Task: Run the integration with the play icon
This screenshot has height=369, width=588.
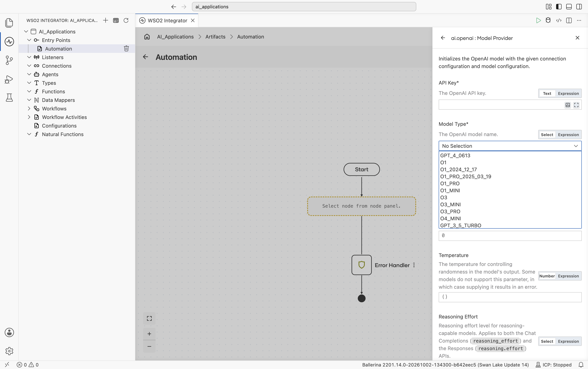Action: (x=538, y=20)
